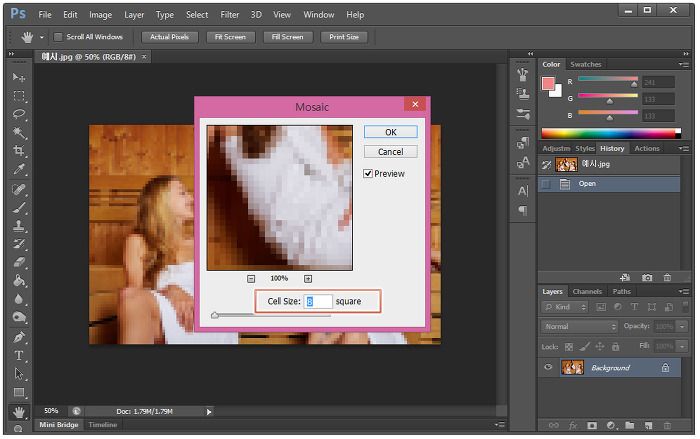Open the Character panel icon

[x=523, y=191]
